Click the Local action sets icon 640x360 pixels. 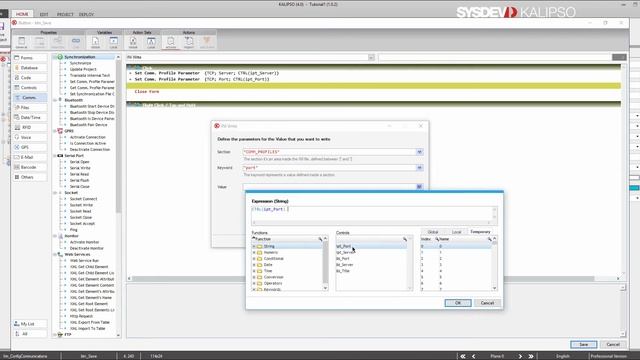(151, 42)
